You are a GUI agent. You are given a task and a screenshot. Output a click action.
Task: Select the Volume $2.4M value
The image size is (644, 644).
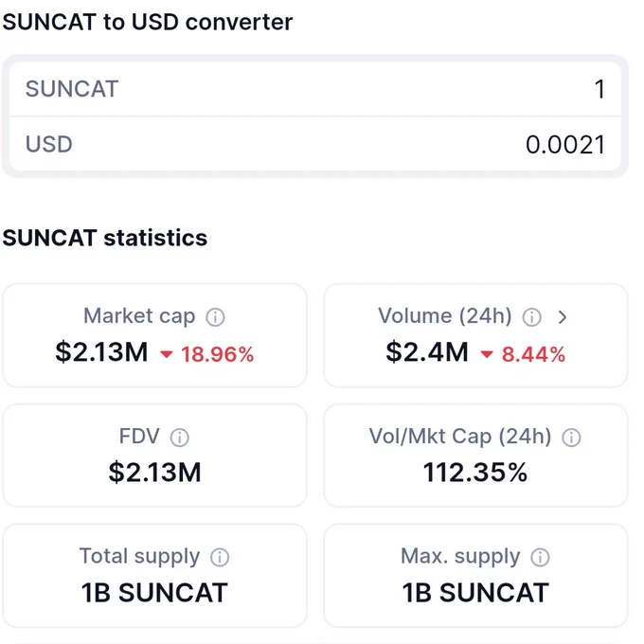tap(427, 352)
